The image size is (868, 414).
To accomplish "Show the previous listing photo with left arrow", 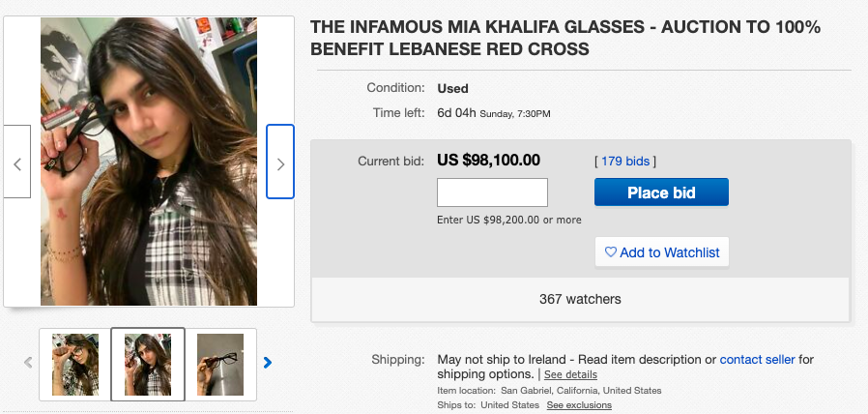I will (x=17, y=162).
